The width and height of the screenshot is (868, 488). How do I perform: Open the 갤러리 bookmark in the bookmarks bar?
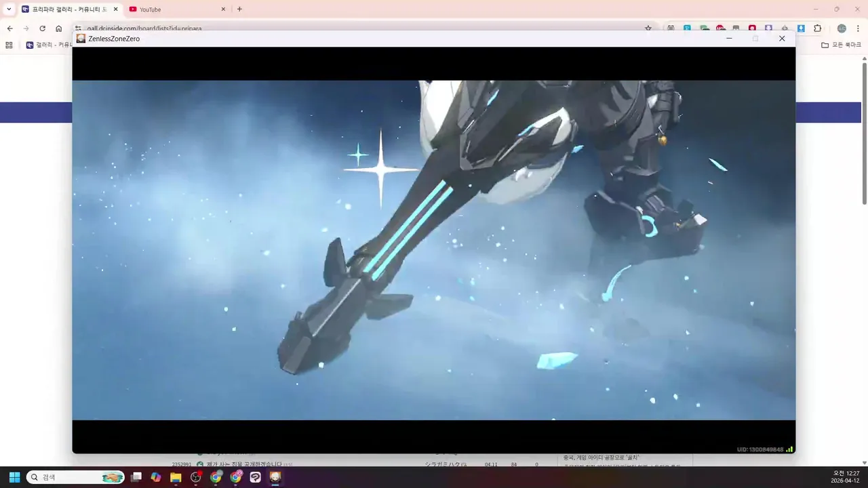49,45
